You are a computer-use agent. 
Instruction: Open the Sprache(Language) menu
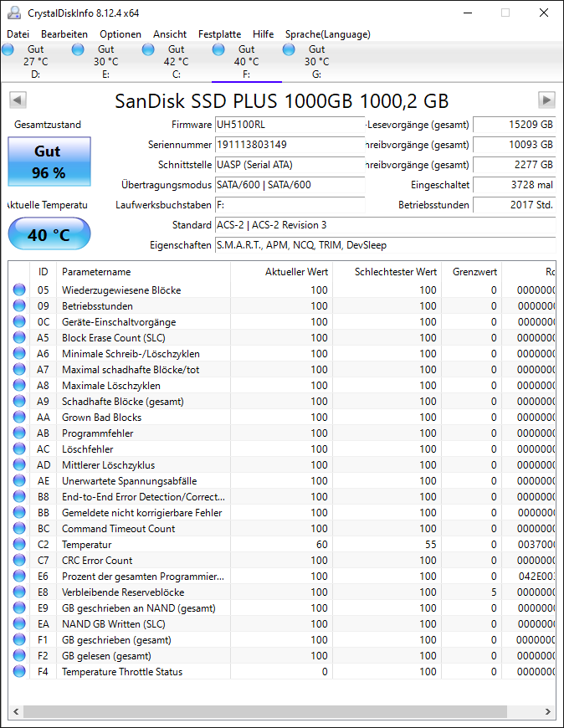point(328,34)
